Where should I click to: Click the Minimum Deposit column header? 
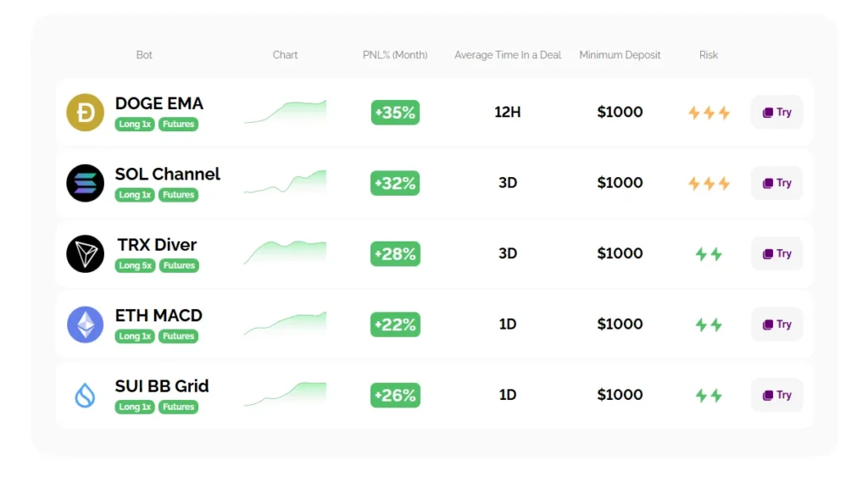pyautogui.click(x=620, y=55)
